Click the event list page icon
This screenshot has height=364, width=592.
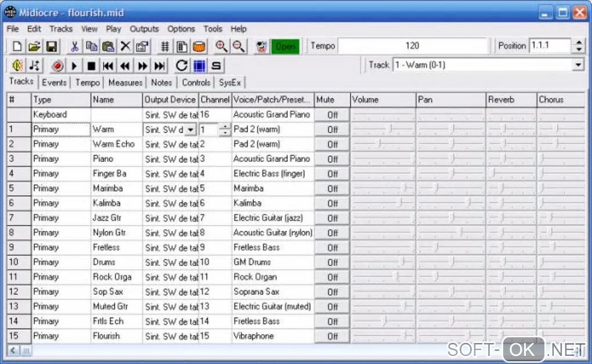[x=182, y=46]
